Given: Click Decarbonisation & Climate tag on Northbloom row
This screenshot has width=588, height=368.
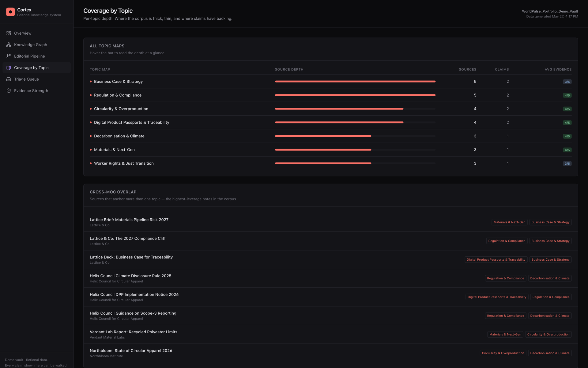Looking at the screenshot, I should point(550,353).
